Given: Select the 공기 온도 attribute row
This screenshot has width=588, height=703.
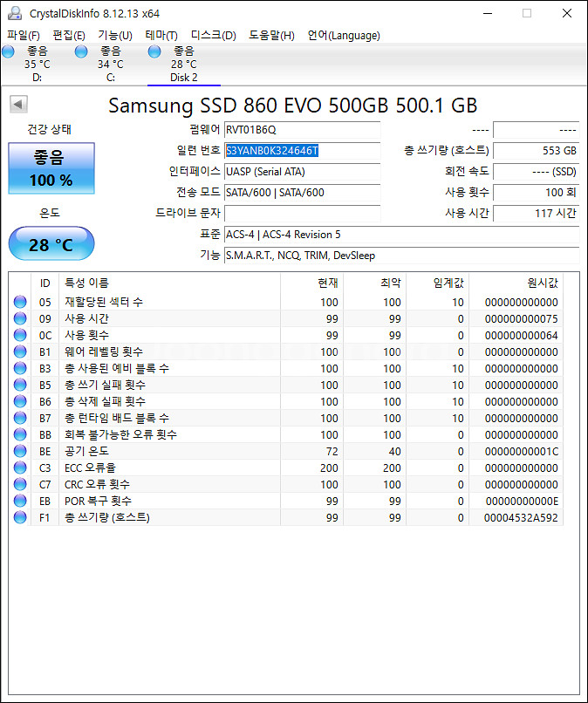Looking at the screenshot, I should (x=286, y=451).
